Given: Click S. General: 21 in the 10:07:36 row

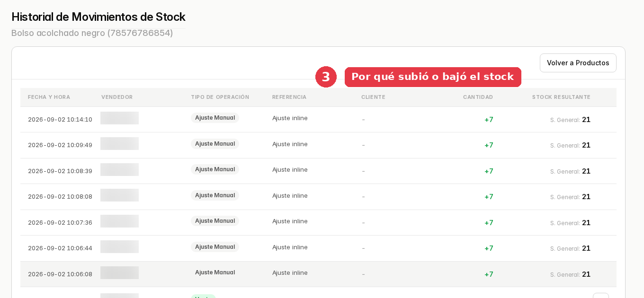Looking at the screenshot, I should [x=570, y=223].
